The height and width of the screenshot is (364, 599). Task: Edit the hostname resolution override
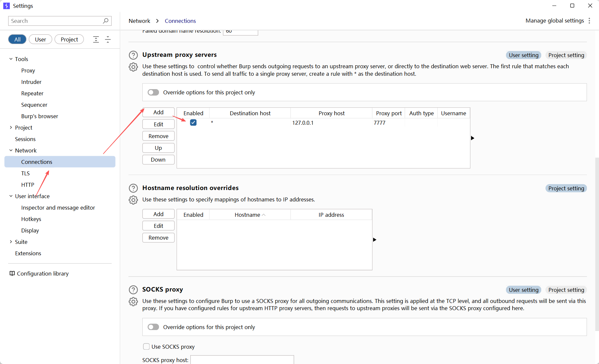tap(158, 226)
